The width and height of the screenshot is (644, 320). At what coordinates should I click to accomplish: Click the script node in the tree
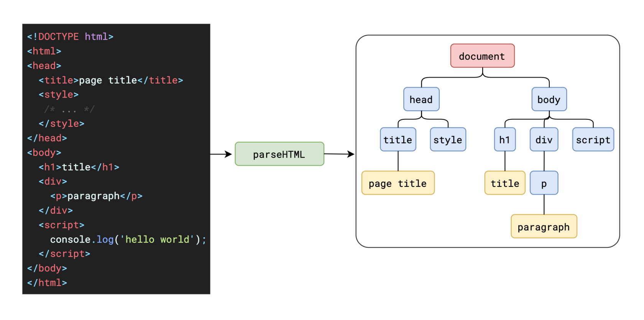pos(593,140)
